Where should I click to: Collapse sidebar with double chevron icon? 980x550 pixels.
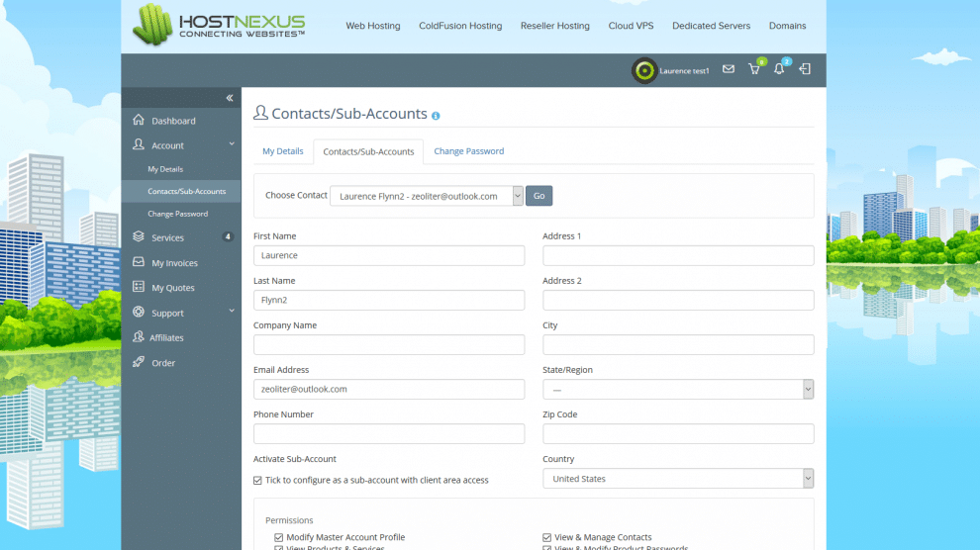(230, 98)
